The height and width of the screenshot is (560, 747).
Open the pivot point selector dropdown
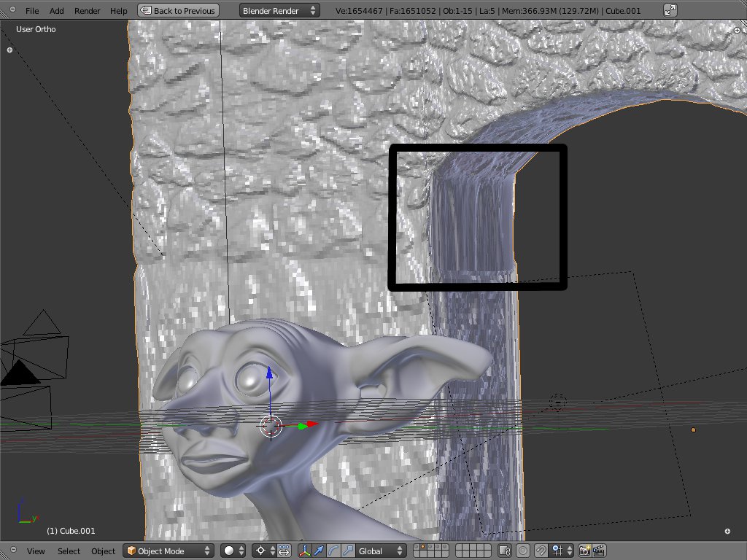tap(264, 551)
